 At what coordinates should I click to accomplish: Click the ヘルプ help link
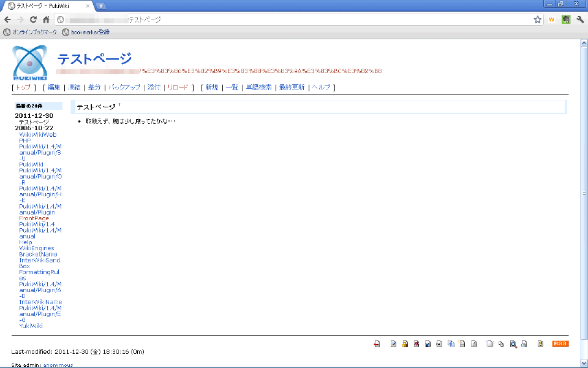coord(321,87)
